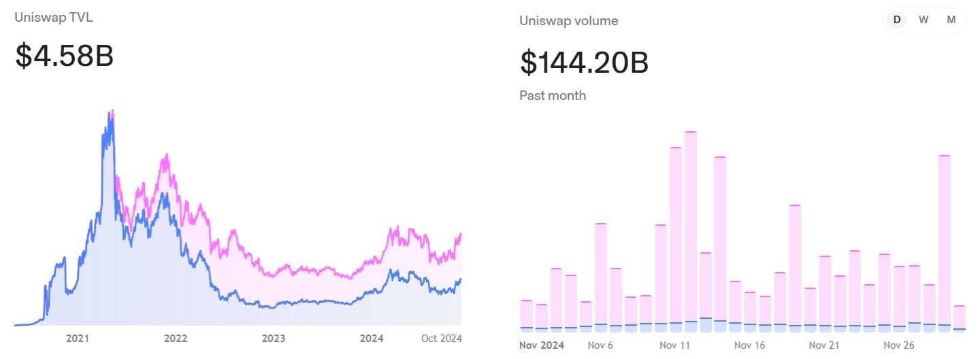980x359 pixels.
Task: Select the D daily interval toggle
Action: click(x=897, y=20)
